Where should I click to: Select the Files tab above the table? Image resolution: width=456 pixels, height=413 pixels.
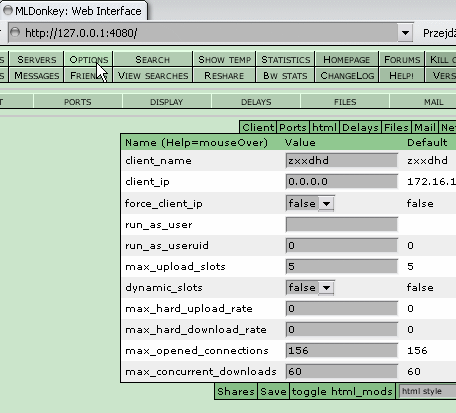click(x=396, y=127)
